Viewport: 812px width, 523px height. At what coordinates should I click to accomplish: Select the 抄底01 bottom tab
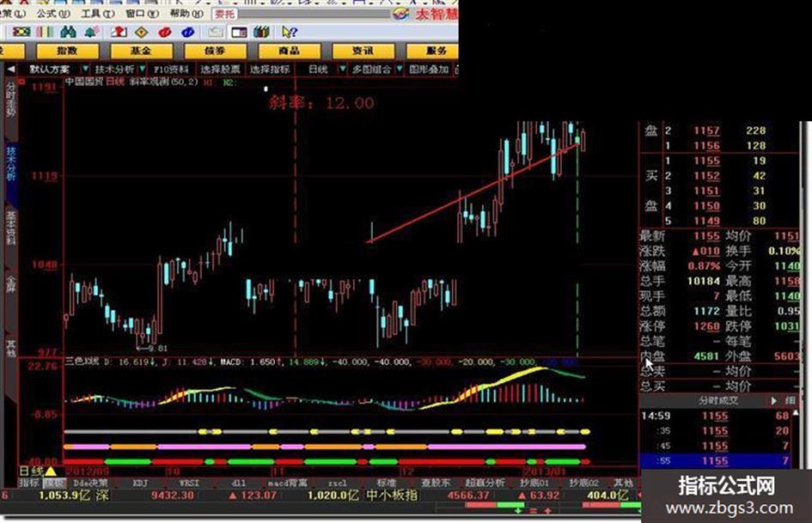coord(534,483)
